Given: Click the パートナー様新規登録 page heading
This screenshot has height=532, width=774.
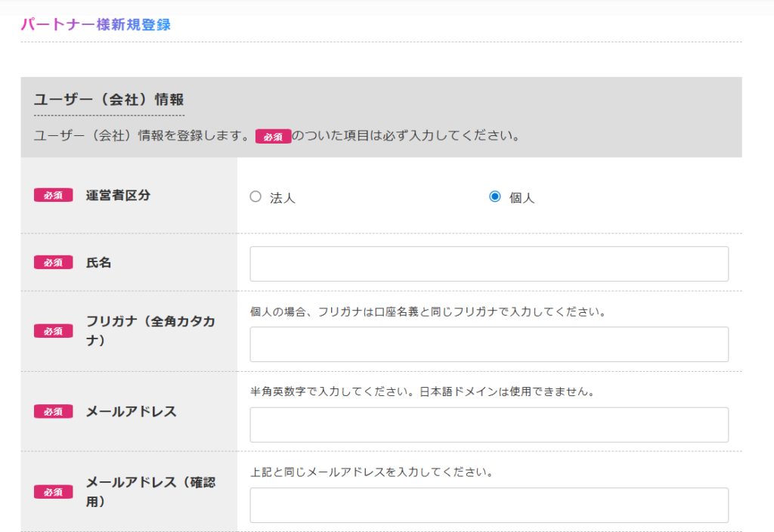Looking at the screenshot, I should pos(96,24).
